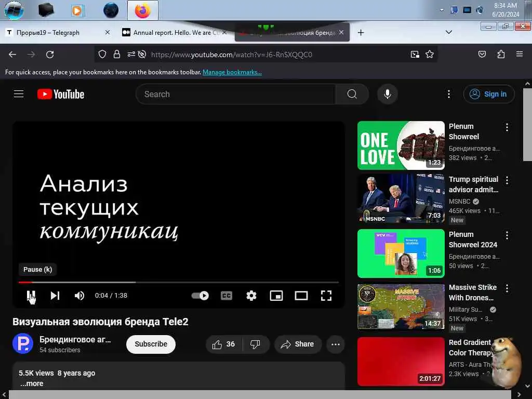Enter full screen with the fullscreen icon
Screen dimensions: 532x399
tap(326, 296)
